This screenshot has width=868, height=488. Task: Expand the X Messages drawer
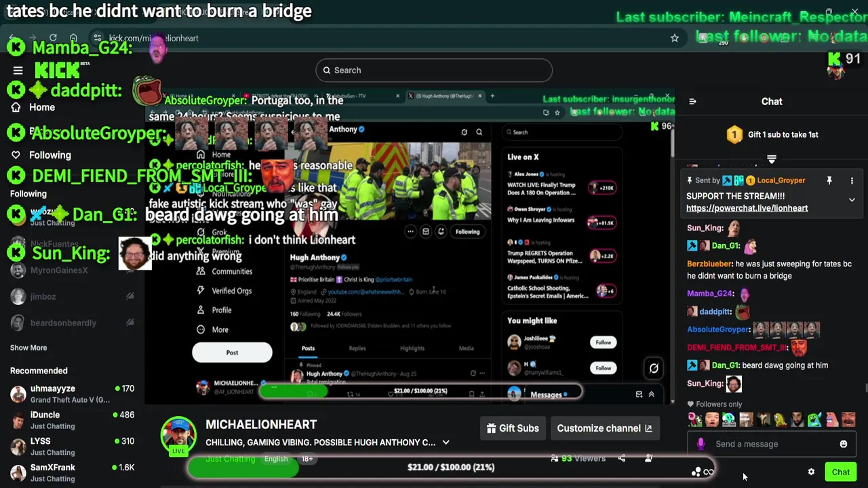coord(652,394)
